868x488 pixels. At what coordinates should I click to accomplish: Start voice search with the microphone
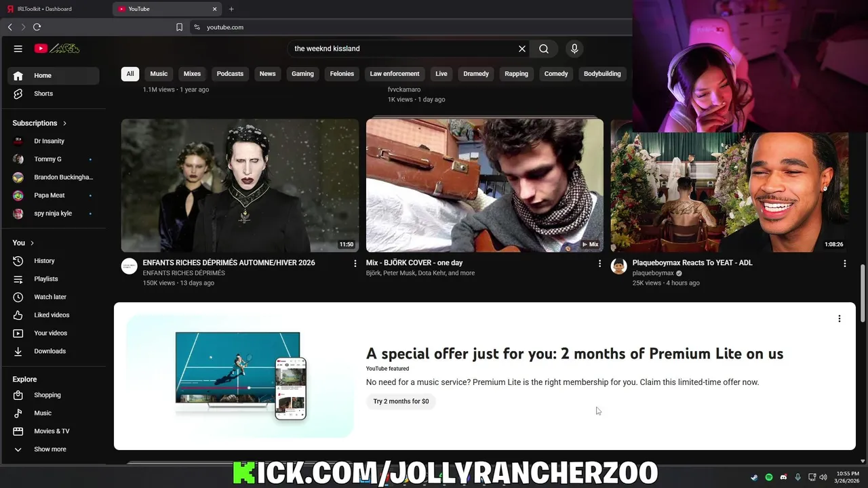574,49
